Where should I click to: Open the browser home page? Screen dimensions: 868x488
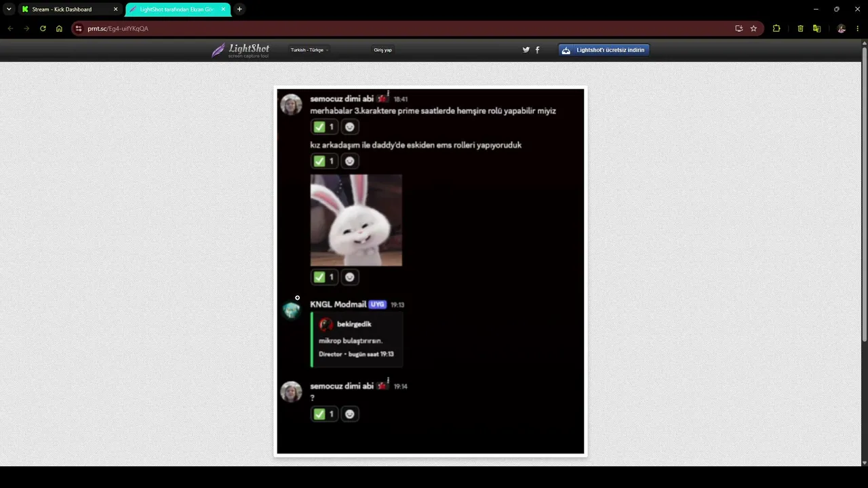pos(59,28)
